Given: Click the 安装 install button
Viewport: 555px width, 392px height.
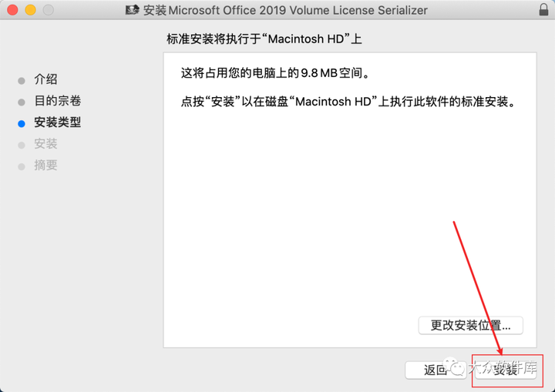Looking at the screenshot, I should click(x=506, y=370).
